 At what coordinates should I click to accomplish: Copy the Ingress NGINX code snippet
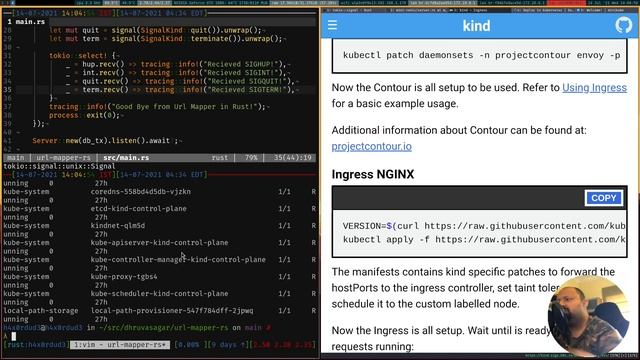click(603, 198)
